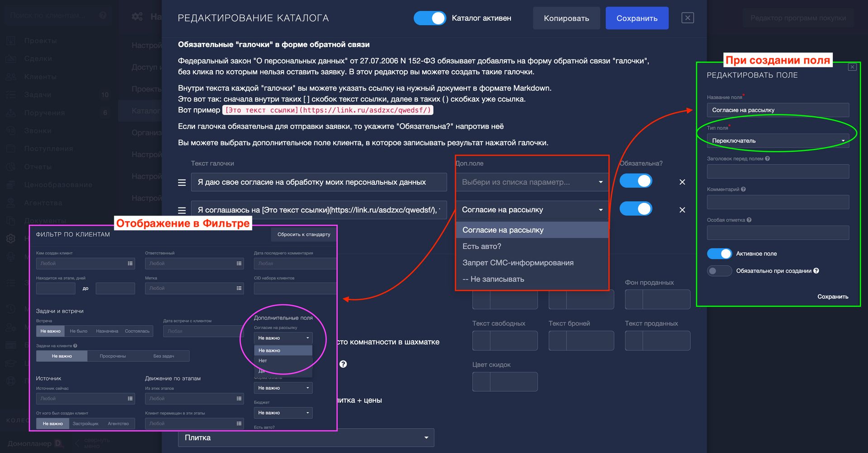Viewport: 868px width, 453px height.
Task: Toggle 'Обязательна?' for the personal data row
Action: coord(636,181)
